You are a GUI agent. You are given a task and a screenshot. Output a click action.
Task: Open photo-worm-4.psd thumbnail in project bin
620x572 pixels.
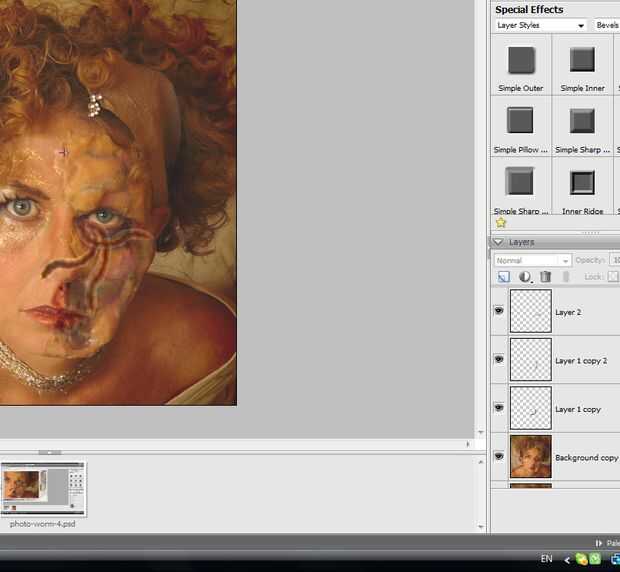click(x=43, y=488)
